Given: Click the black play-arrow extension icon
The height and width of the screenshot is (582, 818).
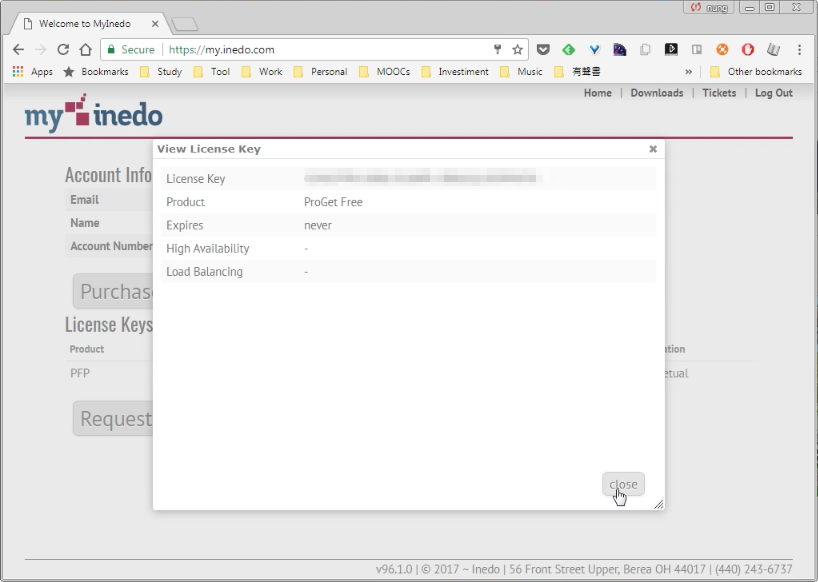Looking at the screenshot, I should tap(671, 50).
